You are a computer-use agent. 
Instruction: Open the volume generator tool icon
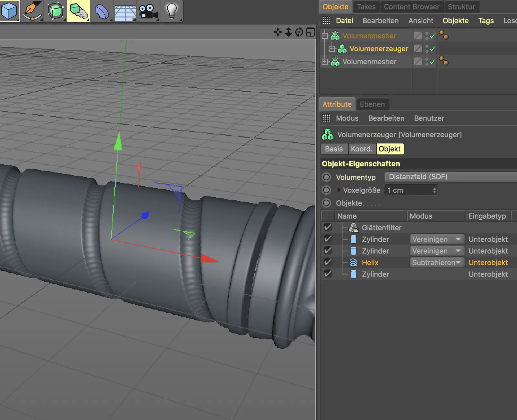point(78,11)
